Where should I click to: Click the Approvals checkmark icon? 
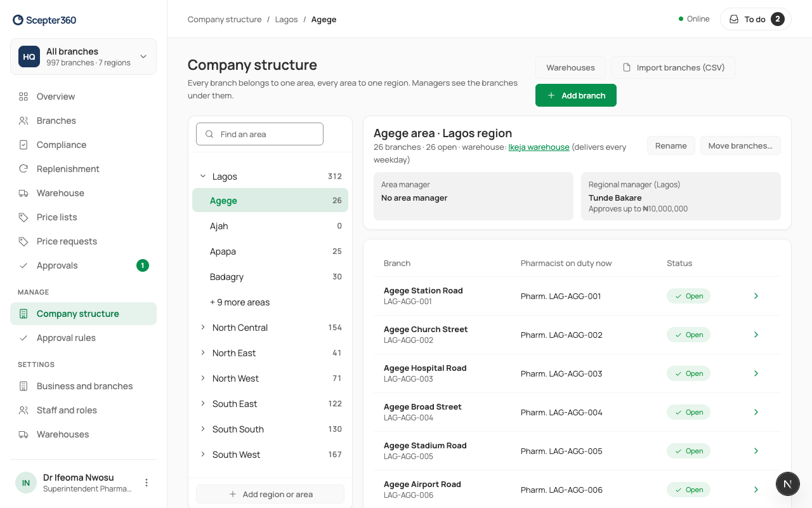[x=23, y=265]
